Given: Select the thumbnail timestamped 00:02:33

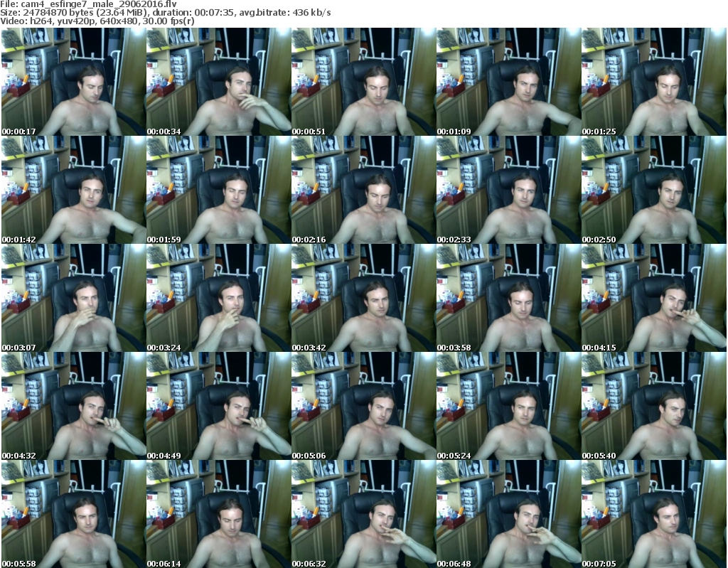Looking at the screenshot, I should tap(509, 190).
